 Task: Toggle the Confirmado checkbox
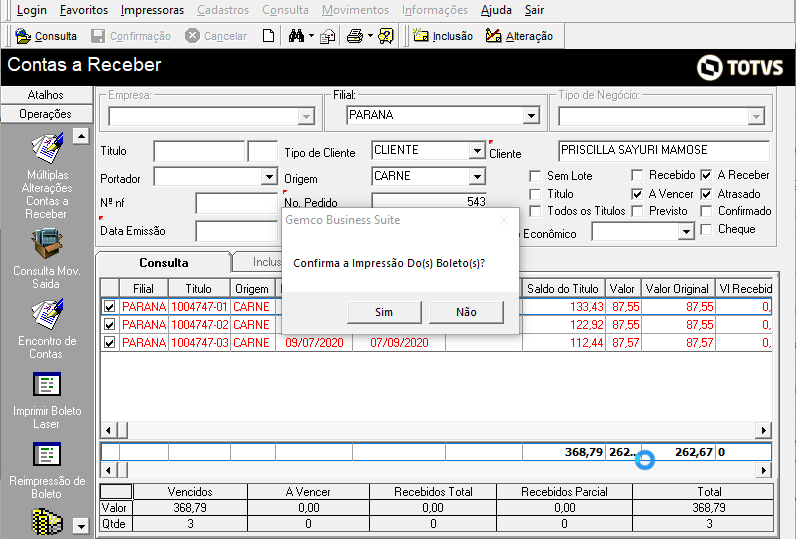[x=706, y=211]
